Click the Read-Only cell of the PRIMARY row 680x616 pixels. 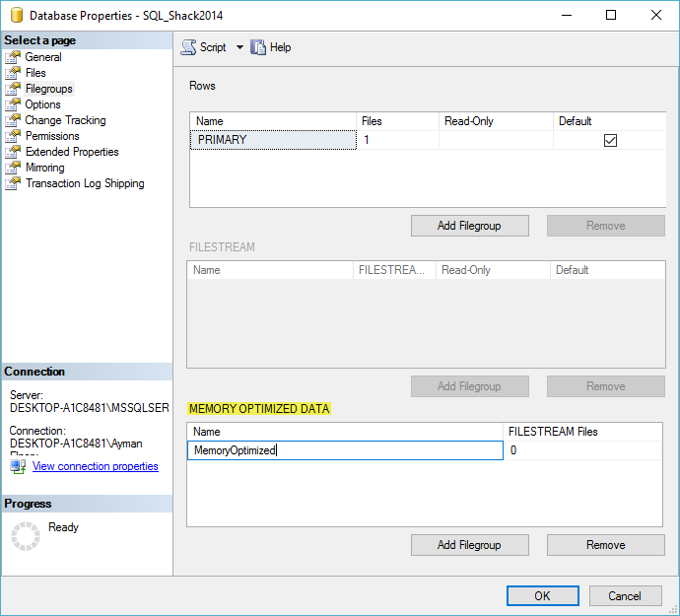496,140
